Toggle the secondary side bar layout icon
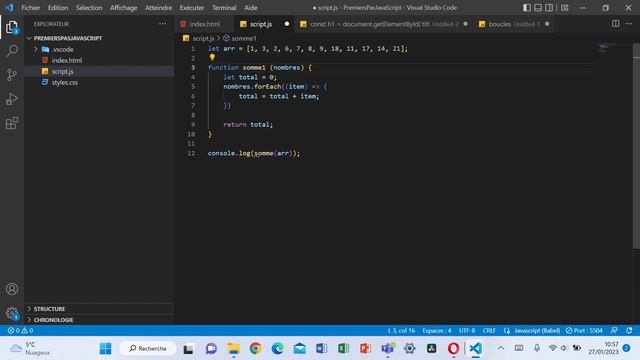 click(x=549, y=7)
